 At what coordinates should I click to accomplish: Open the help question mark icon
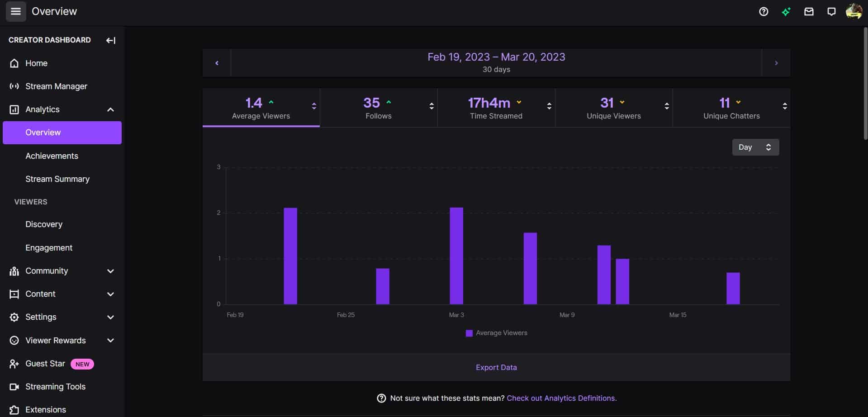click(764, 11)
